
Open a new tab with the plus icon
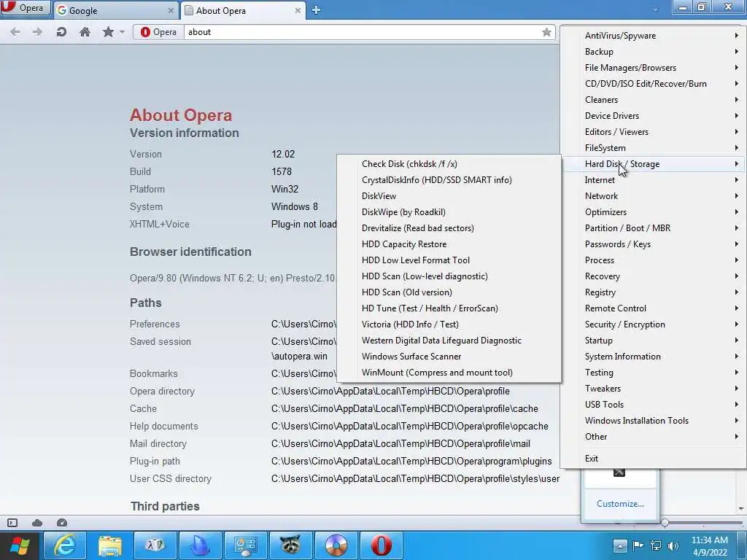pos(316,10)
